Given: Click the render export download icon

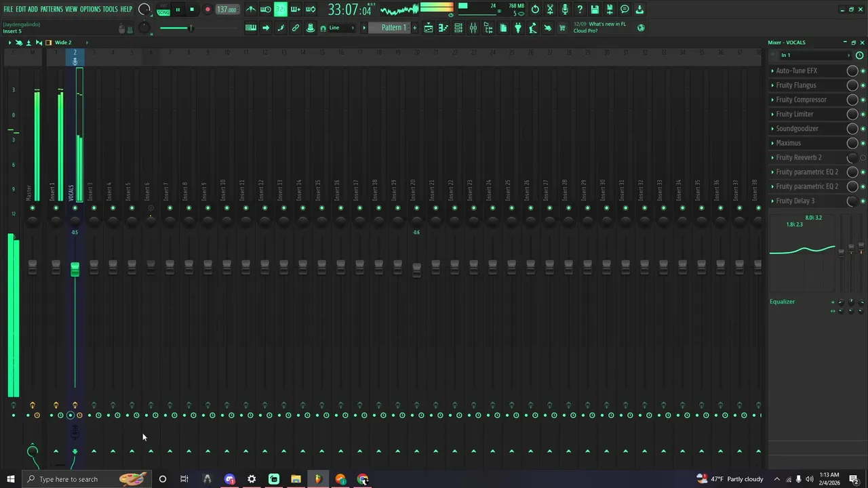Looking at the screenshot, I should tap(639, 9).
